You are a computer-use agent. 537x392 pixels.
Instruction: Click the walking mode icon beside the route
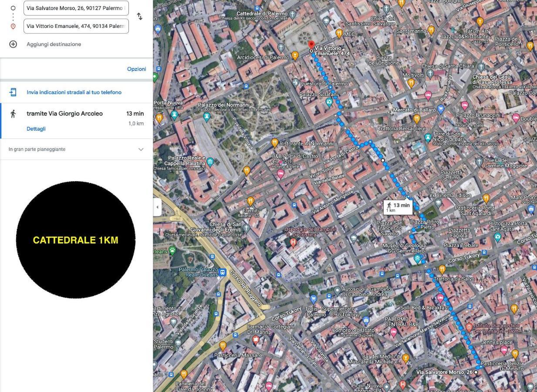pos(13,113)
